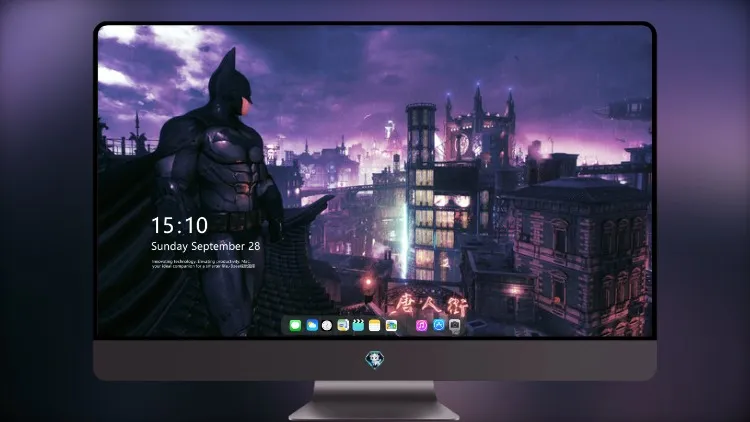
Task: Open the yellow Notes app in dock
Action: [x=375, y=325]
